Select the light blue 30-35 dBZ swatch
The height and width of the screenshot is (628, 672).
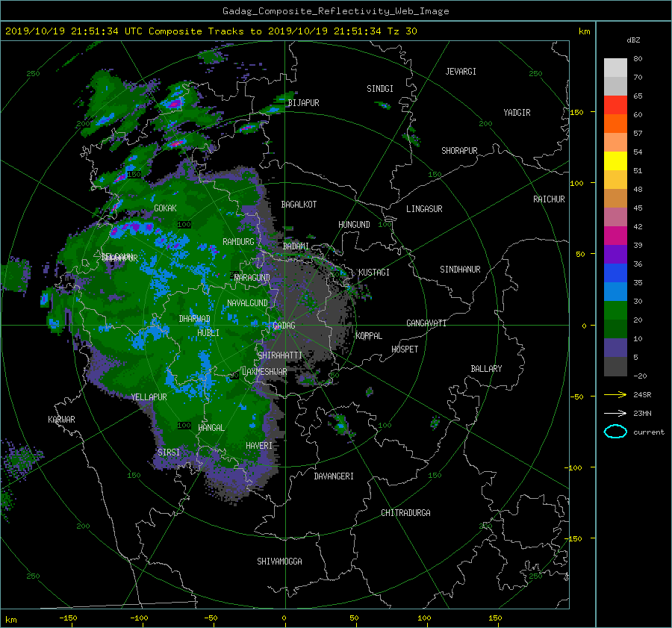click(615, 291)
